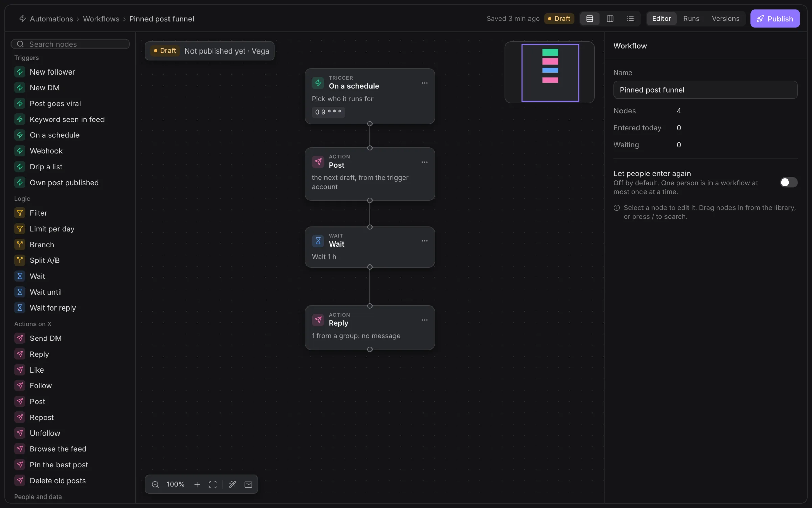
Task: Select Browse the feed action
Action: click(70, 449)
